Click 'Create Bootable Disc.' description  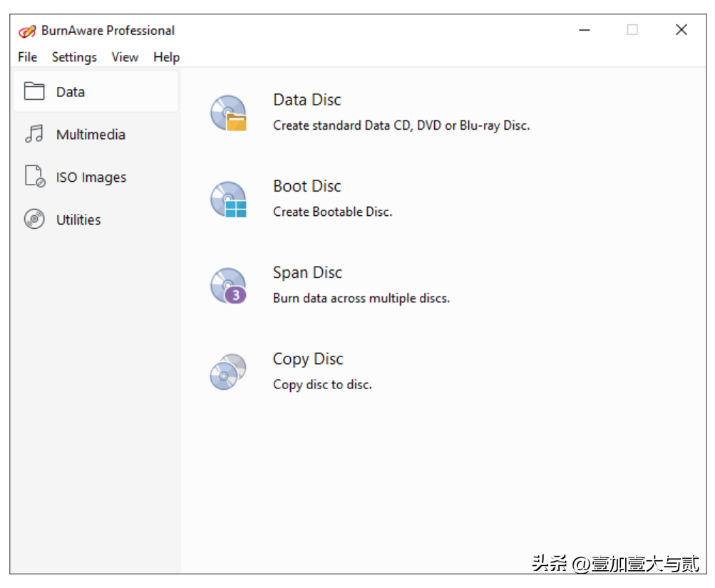(x=332, y=212)
